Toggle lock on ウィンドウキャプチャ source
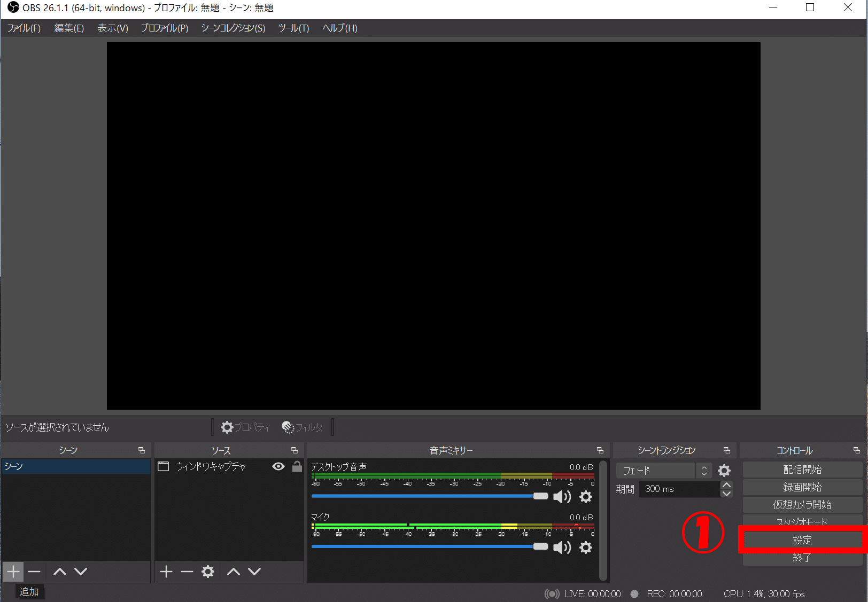868x602 pixels. (297, 466)
